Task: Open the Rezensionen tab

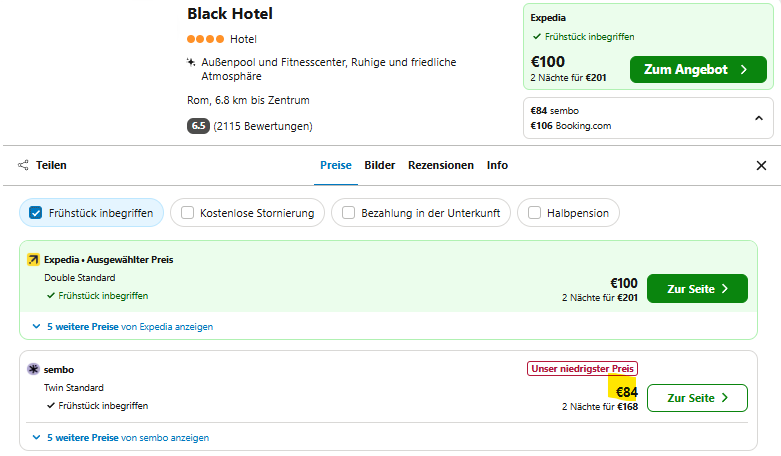Action: pyautogui.click(x=441, y=165)
